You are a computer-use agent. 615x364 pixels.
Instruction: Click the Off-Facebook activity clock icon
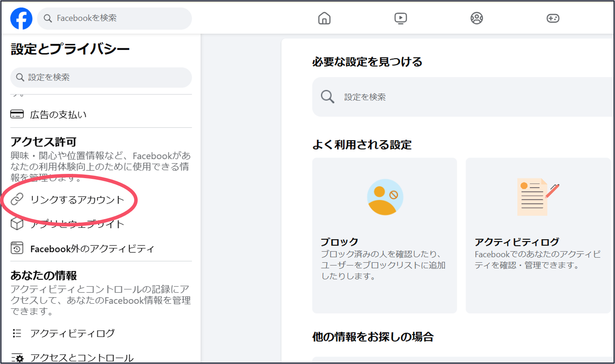tap(17, 248)
